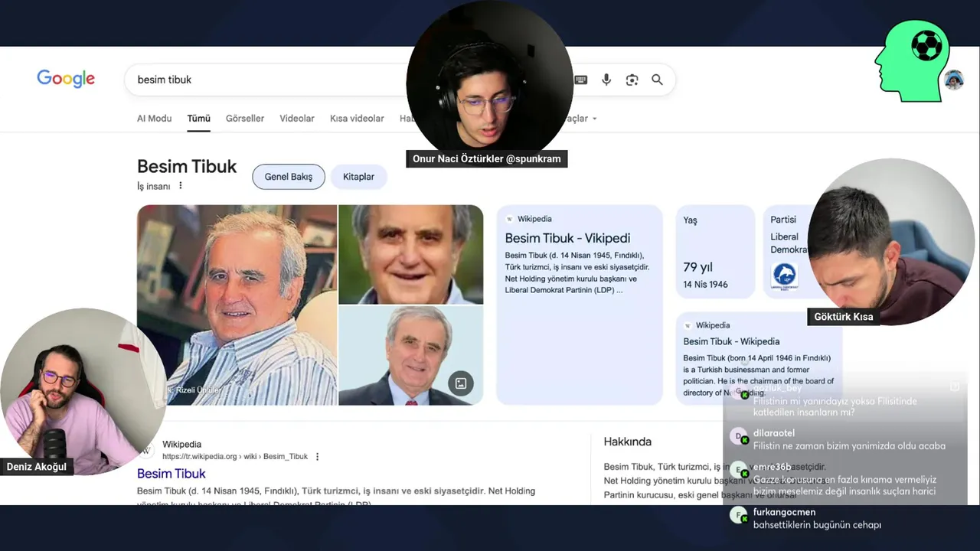Click the tr.wikipedia.org result URL
Viewport: 980px width, 551px height.
pyautogui.click(x=235, y=457)
